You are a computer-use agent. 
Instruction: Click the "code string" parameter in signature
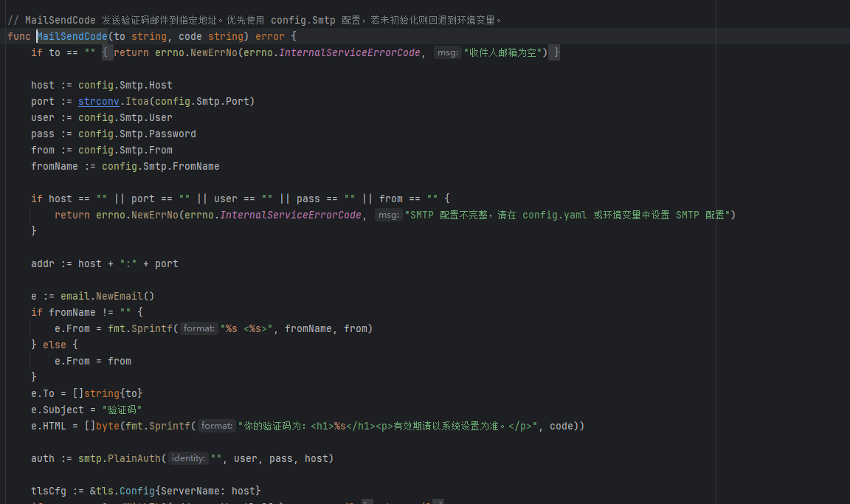tap(211, 36)
